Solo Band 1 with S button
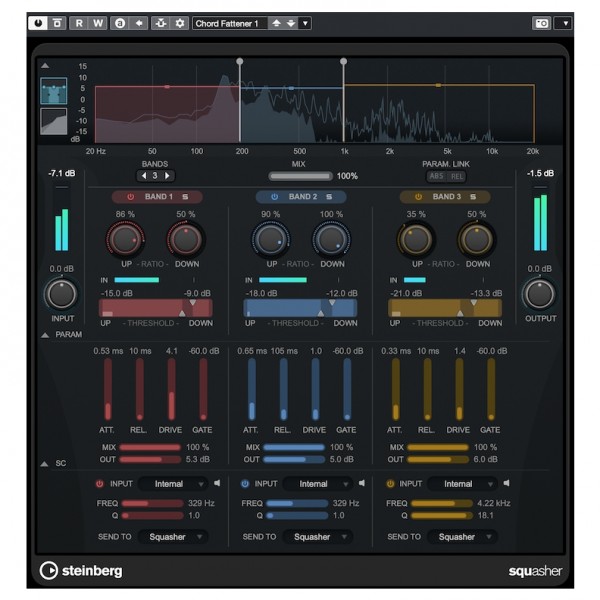 185,197
